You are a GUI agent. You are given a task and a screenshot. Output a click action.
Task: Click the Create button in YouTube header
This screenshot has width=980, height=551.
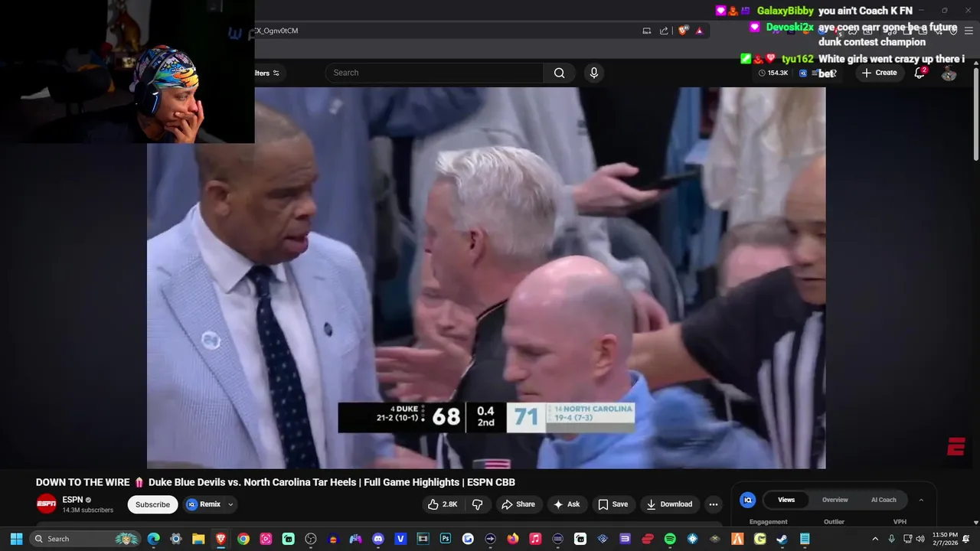(x=879, y=73)
